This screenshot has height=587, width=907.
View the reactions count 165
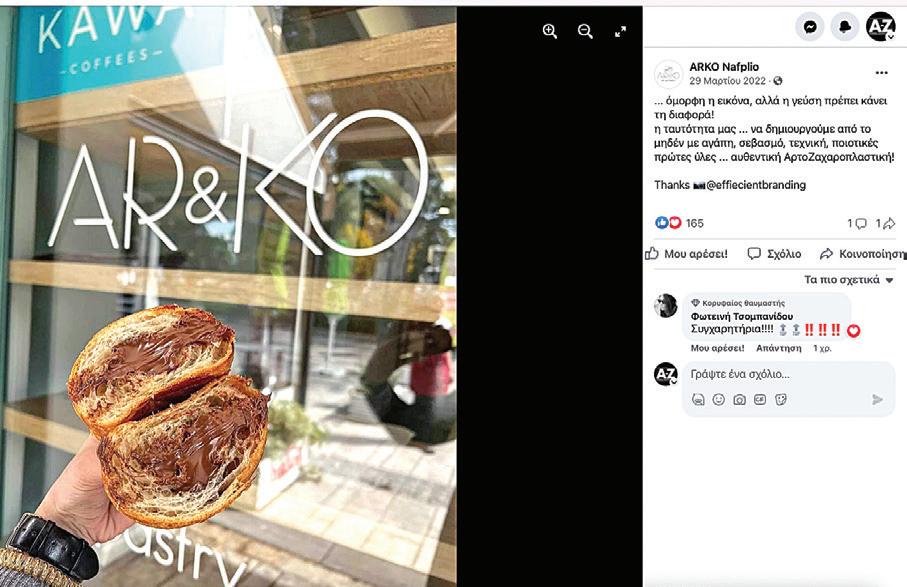[694, 223]
